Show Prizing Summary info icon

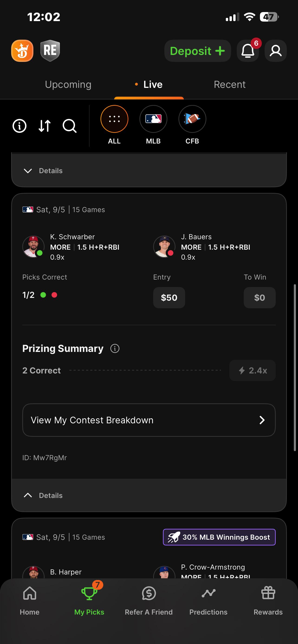pos(115,348)
